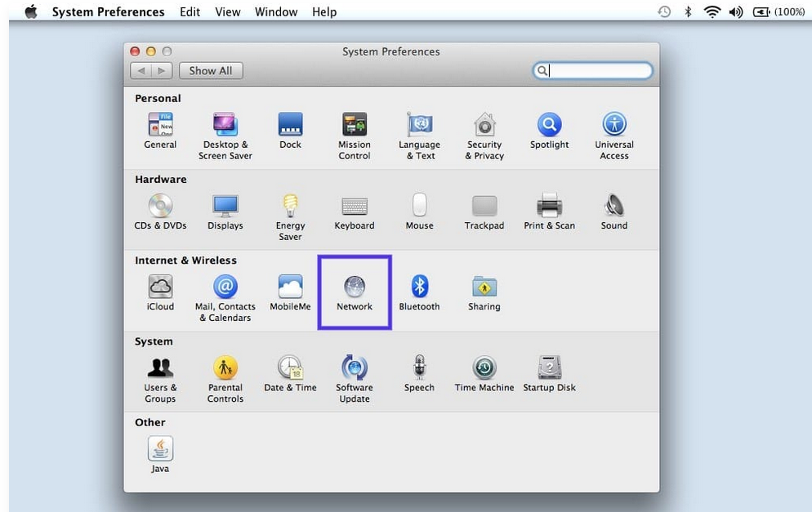Open the Dock preference pane
Viewport: 812px width, 512px height.
[x=290, y=131]
